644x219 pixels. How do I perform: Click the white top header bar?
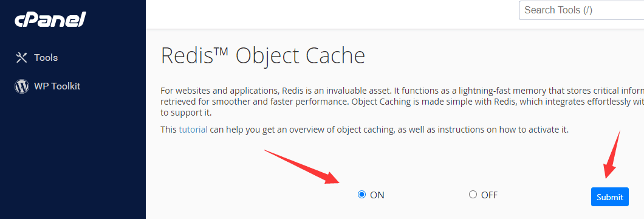point(329,15)
